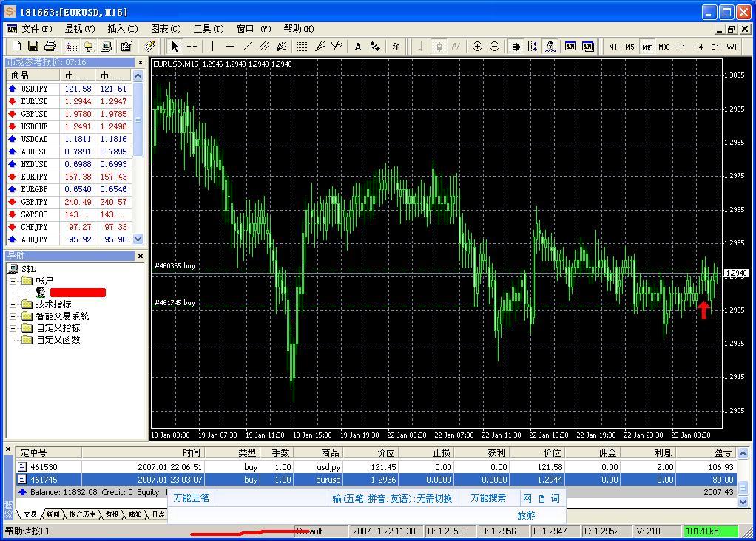Select EURUSD in market watch list
Screen dimensions: 756x541
[x=34, y=101]
